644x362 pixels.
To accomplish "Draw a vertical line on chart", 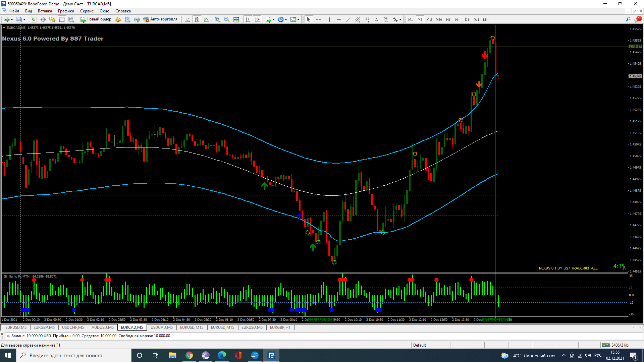I will point(329,19).
